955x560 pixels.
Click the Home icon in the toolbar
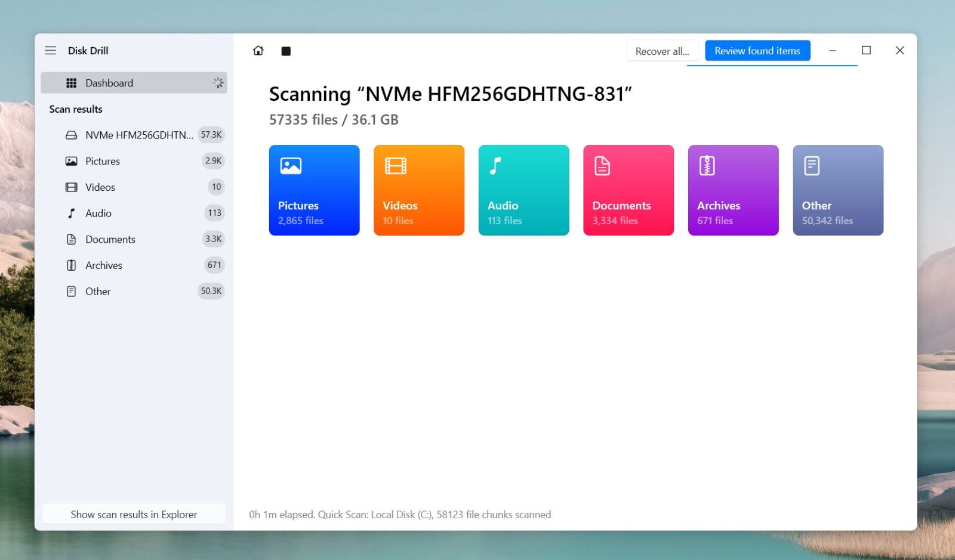pos(258,51)
